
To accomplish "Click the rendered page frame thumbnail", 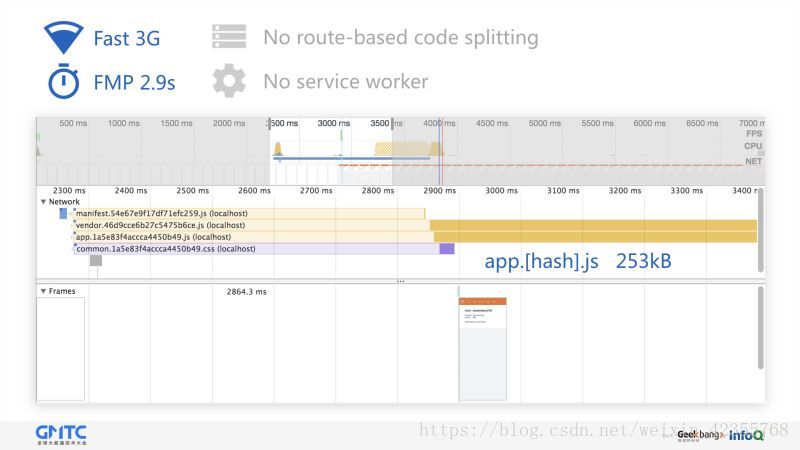I will point(483,348).
